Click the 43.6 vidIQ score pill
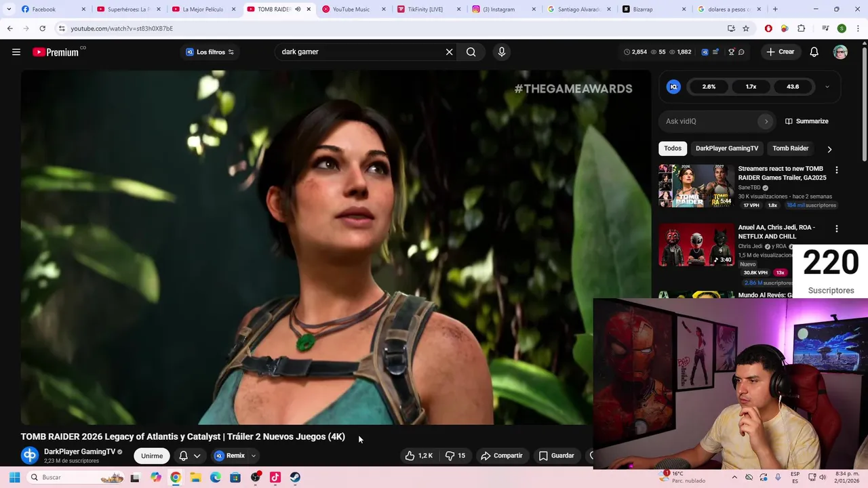 pos(793,87)
